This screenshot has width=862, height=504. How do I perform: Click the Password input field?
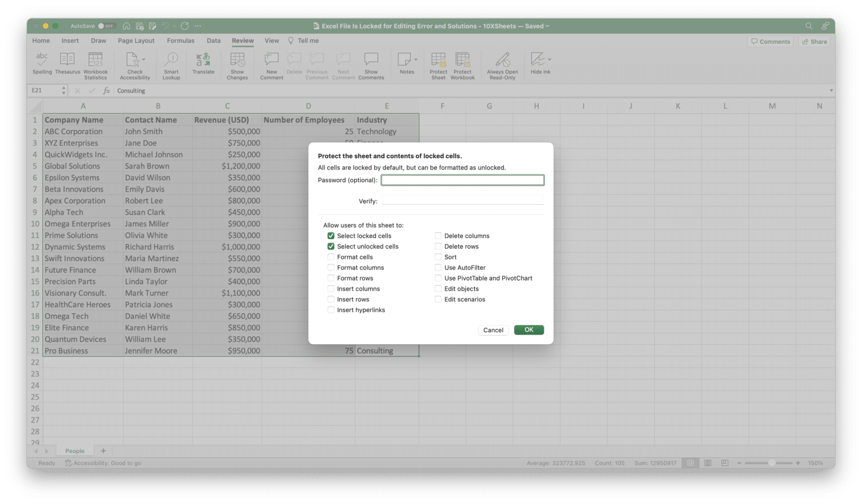(x=462, y=180)
